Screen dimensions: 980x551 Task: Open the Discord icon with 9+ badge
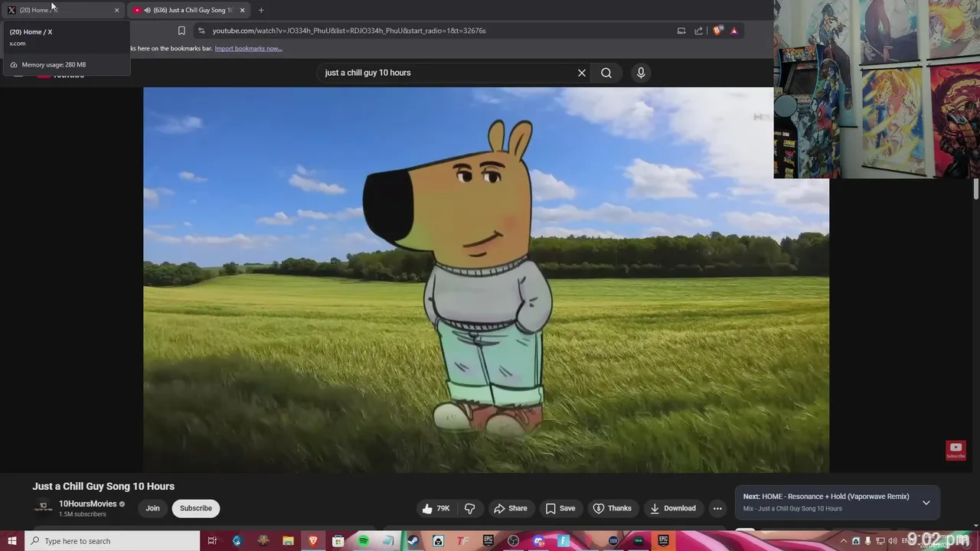(x=539, y=541)
